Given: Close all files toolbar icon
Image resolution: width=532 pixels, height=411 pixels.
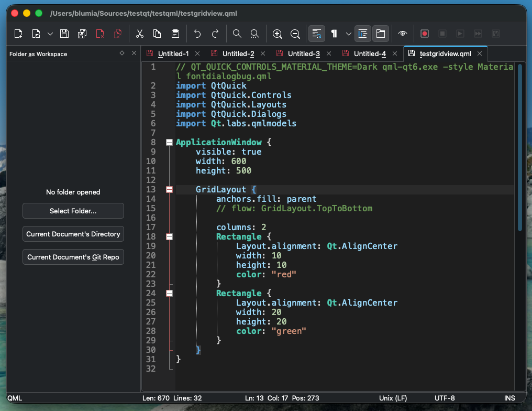Looking at the screenshot, I should (118, 34).
